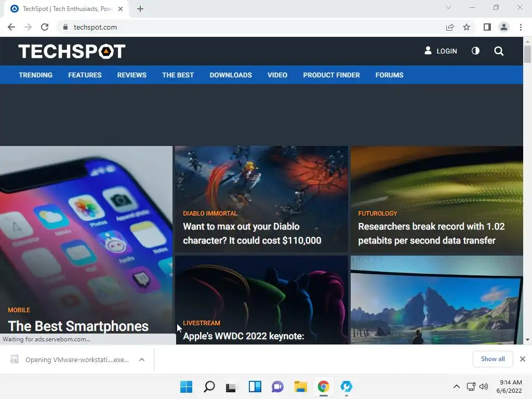
Task: Open the DOWNLOADS menu item
Action: [x=231, y=75]
